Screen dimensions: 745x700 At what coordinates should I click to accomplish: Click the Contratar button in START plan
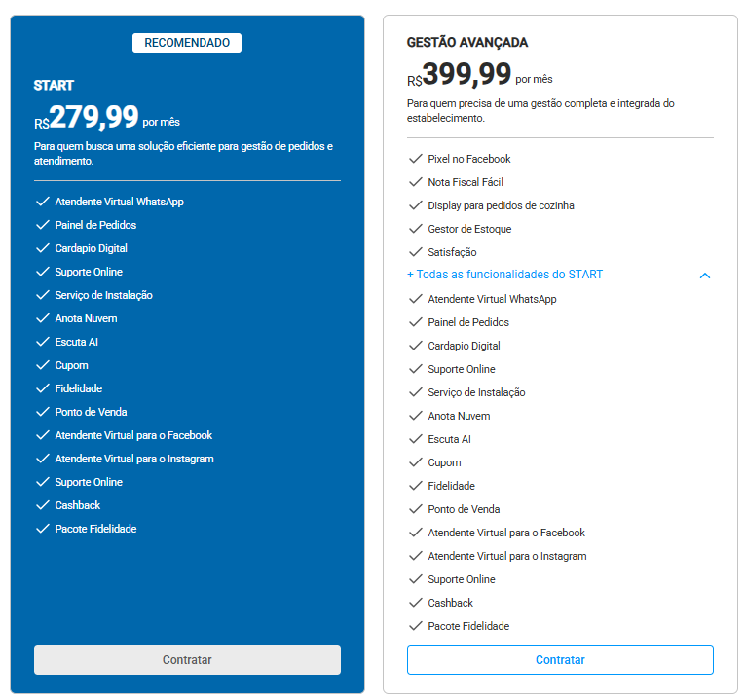tap(187, 660)
